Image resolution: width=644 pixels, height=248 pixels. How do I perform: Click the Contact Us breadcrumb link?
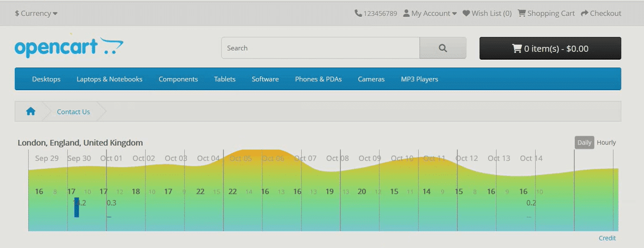click(73, 112)
